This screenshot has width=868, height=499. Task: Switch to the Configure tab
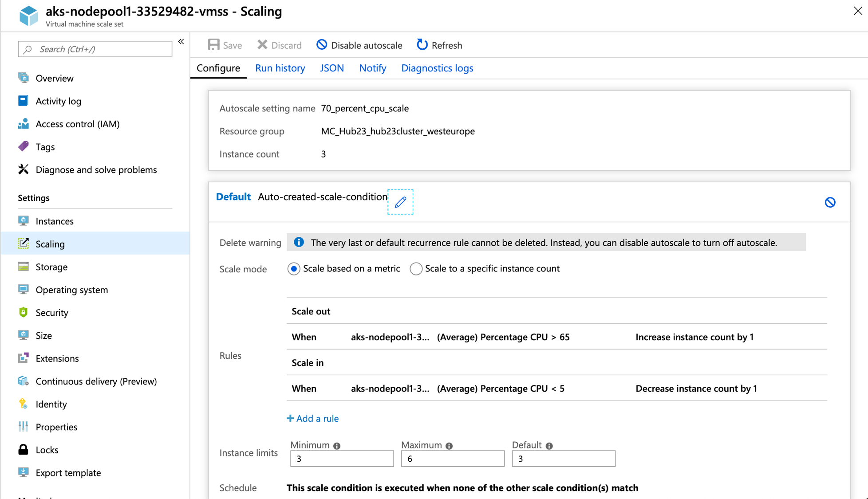(x=218, y=68)
